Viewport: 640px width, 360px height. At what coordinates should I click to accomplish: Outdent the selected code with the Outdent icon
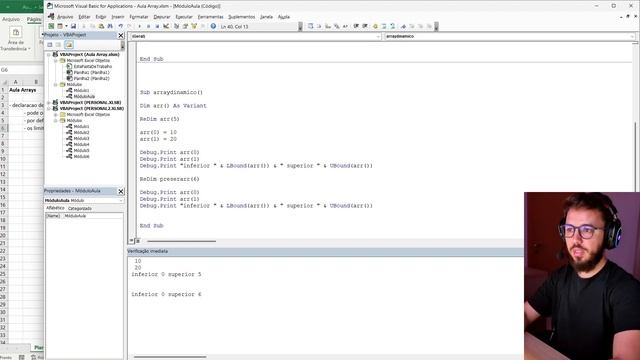364,26
